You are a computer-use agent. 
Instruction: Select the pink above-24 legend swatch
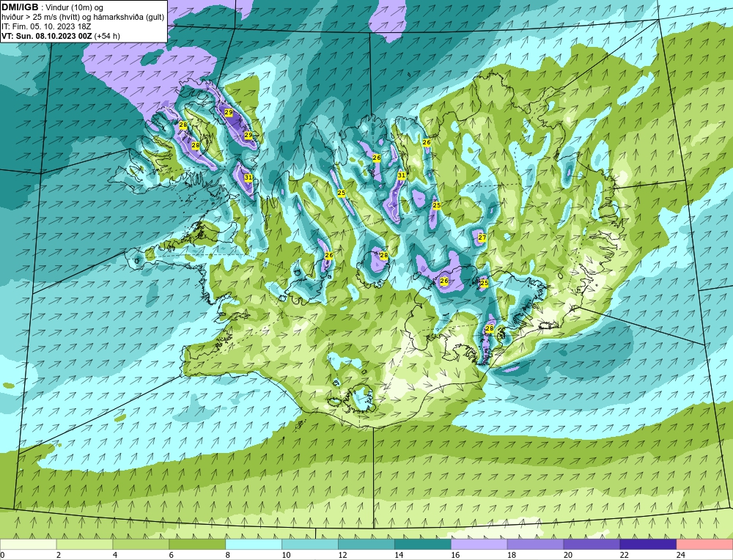coord(704,545)
